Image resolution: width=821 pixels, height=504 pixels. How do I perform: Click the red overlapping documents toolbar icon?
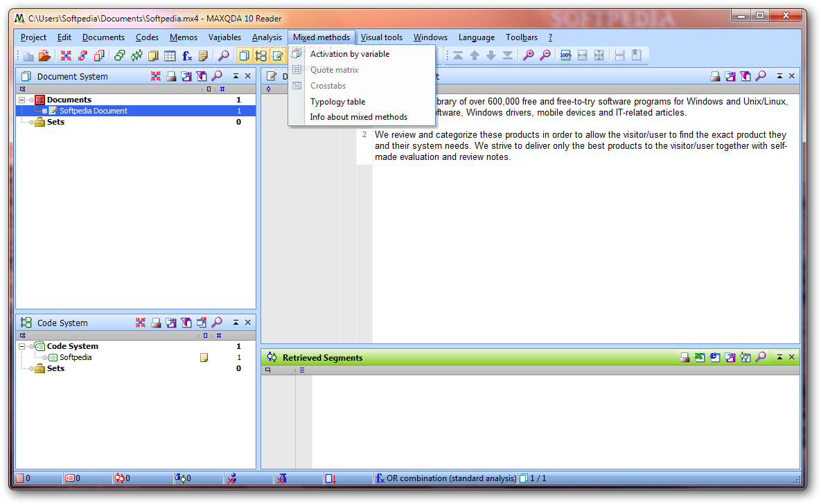point(100,55)
